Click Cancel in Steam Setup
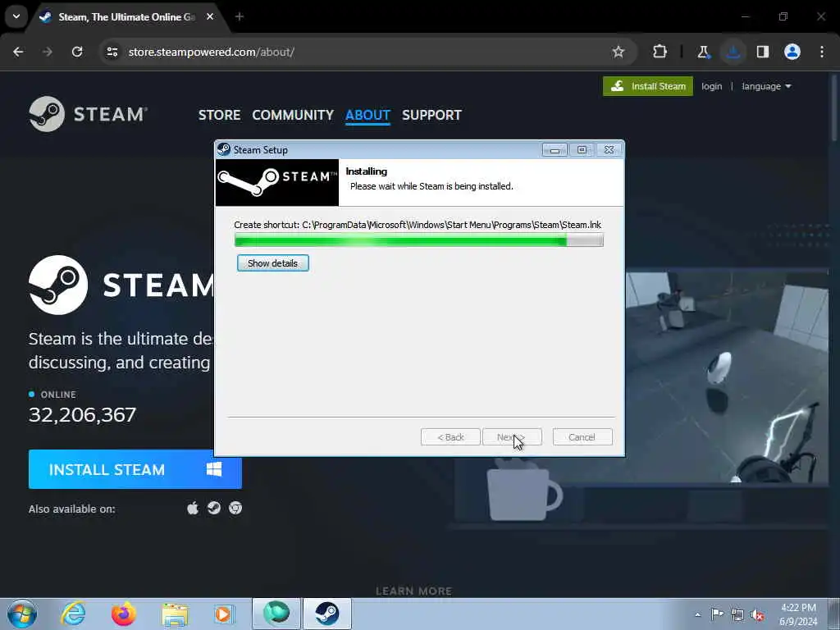Screen dimensions: 840x630 pos(582,437)
